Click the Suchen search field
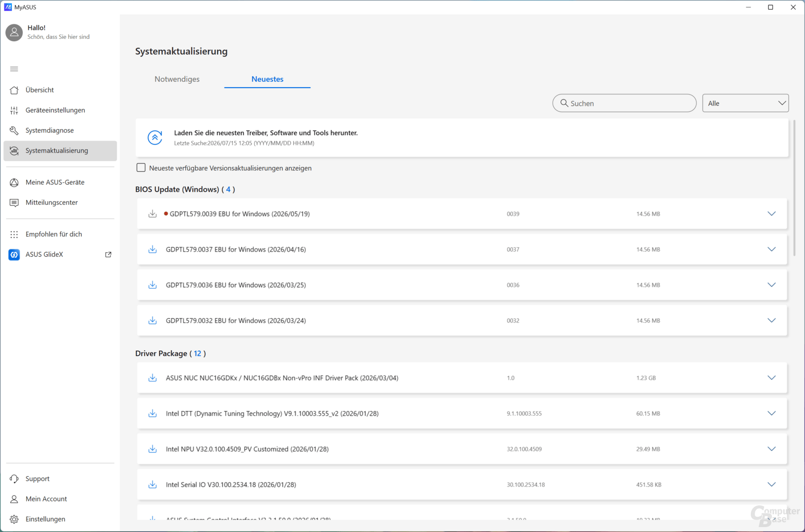 pos(624,103)
